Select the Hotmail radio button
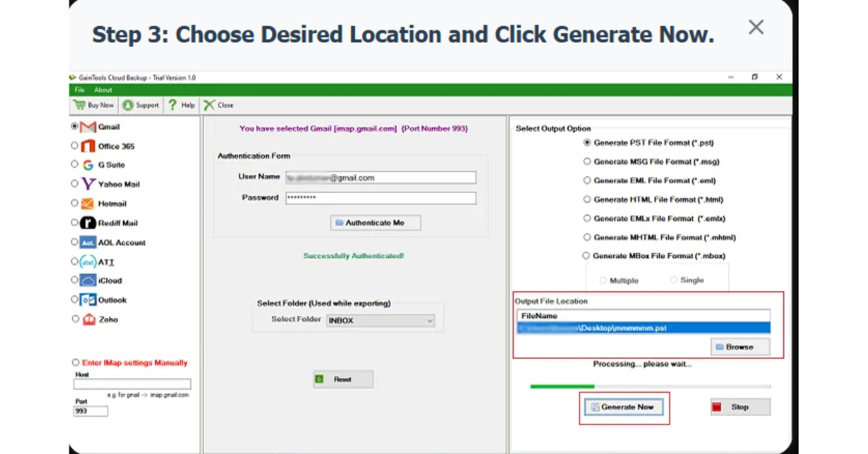Image resolution: width=868 pixels, height=454 pixels. click(x=75, y=203)
